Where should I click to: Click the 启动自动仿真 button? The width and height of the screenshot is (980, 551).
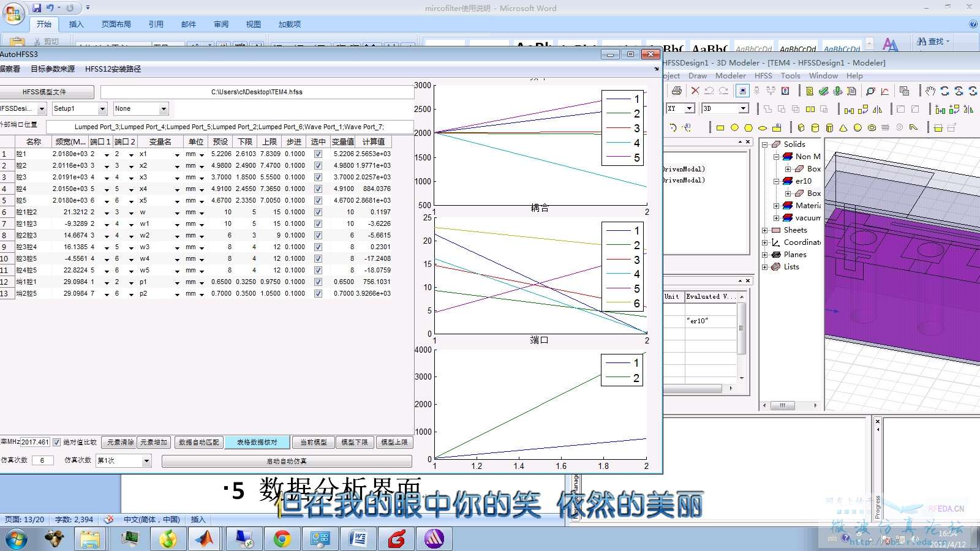(287, 461)
